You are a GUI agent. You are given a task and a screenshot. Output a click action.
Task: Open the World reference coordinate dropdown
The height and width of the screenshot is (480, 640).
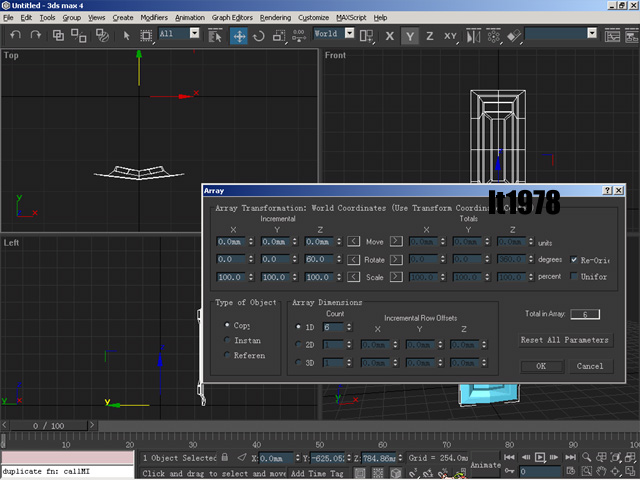349,33
